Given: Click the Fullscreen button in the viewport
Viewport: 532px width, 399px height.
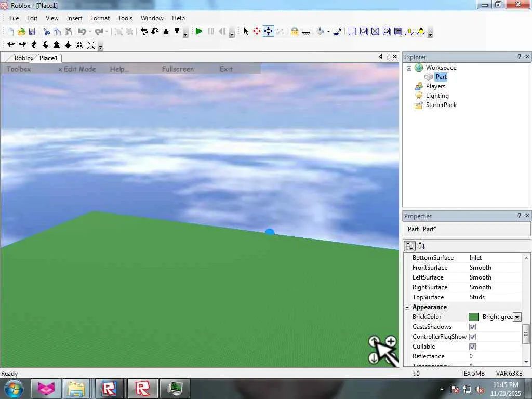Looking at the screenshot, I should point(178,69).
